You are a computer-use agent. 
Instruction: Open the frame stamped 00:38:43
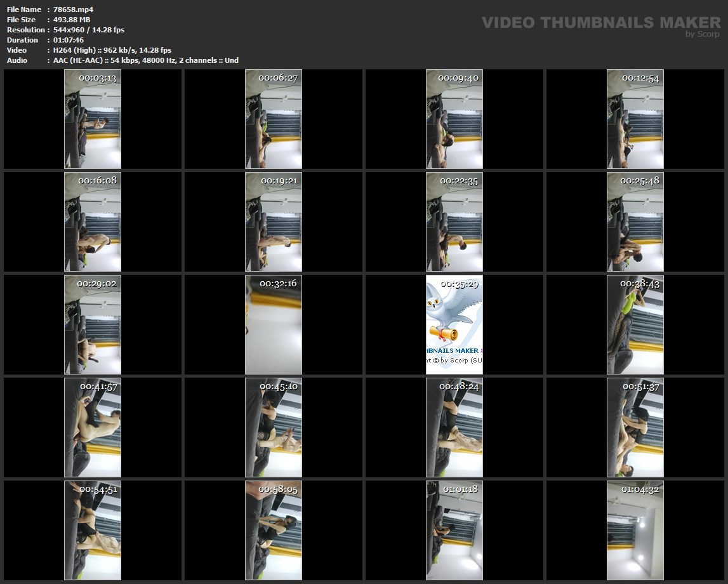635,324
